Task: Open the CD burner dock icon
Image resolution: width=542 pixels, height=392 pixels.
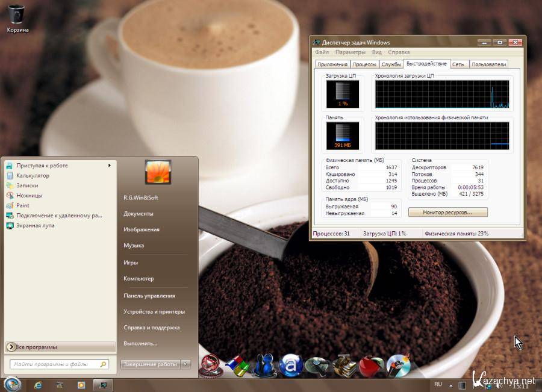Action: [x=398, y=365]
